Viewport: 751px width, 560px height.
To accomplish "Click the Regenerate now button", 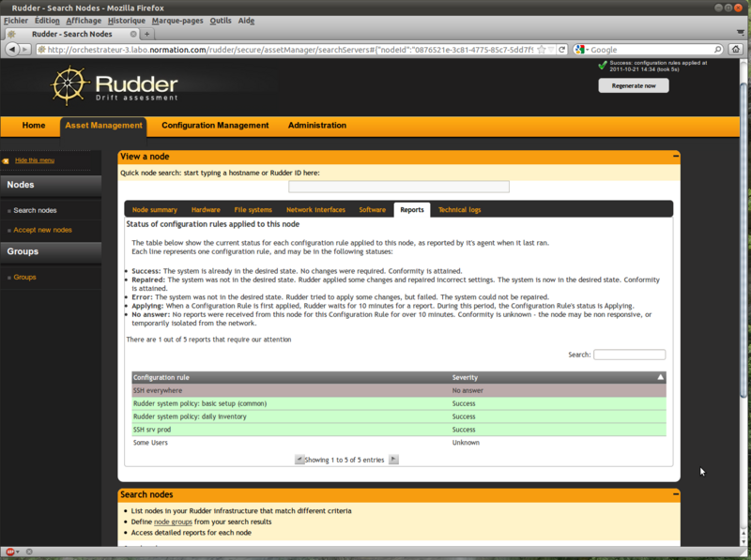I will [x=633, y=85].
